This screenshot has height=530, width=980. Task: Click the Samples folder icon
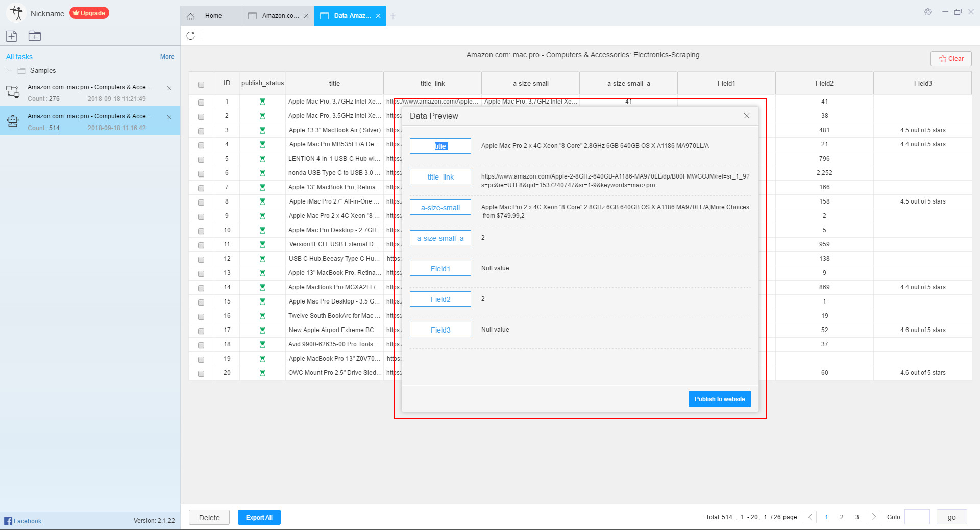(x=21, y=71)
